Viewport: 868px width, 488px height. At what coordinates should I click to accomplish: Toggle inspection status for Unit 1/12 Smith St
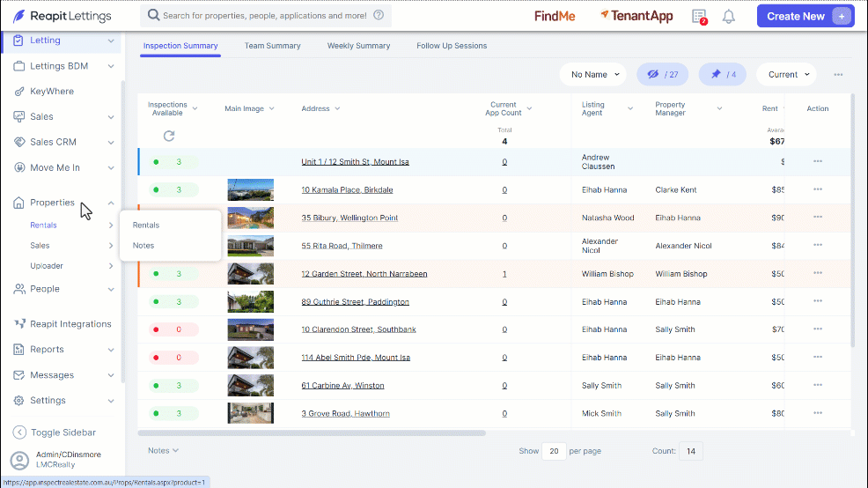point(173,162)
